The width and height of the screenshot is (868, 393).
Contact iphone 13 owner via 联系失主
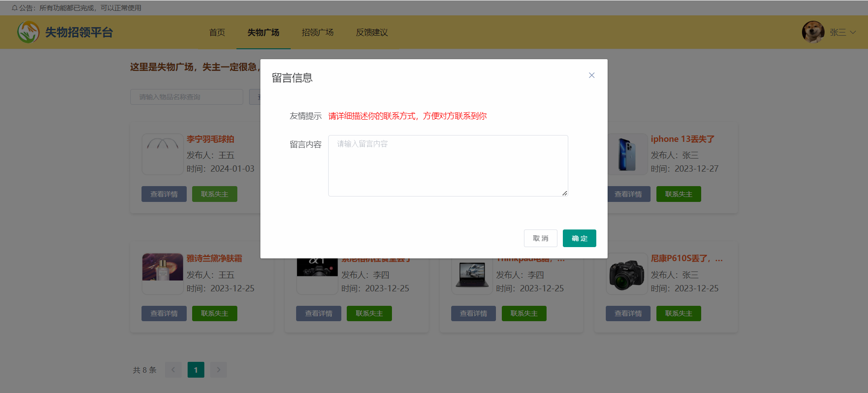pos(679,194)
